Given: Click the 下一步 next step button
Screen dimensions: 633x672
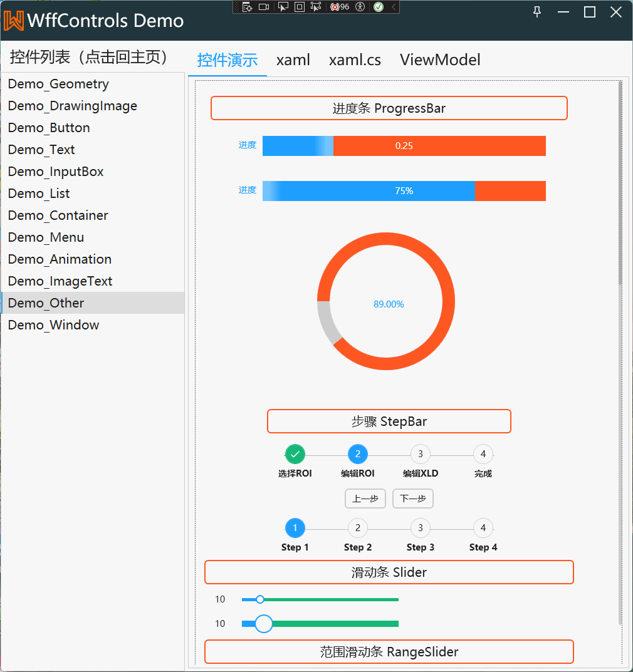Looking at the screenshot, I should [413, 499].
